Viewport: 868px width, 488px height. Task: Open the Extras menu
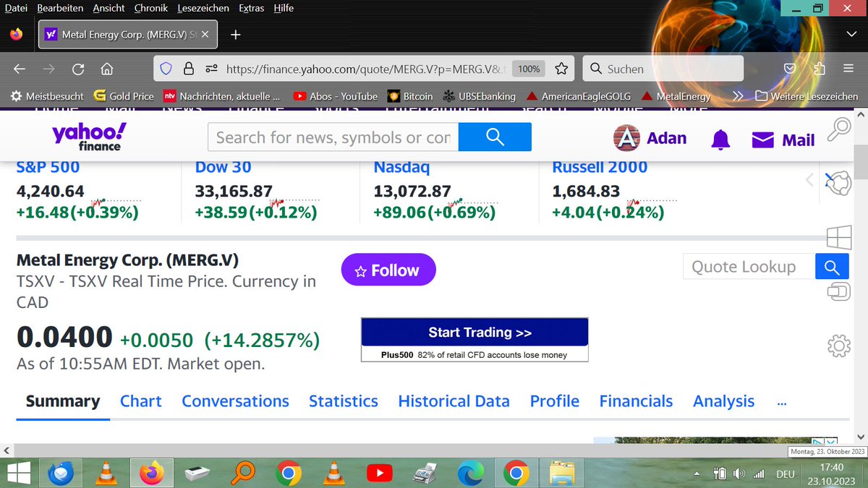(x=250, y=8)
